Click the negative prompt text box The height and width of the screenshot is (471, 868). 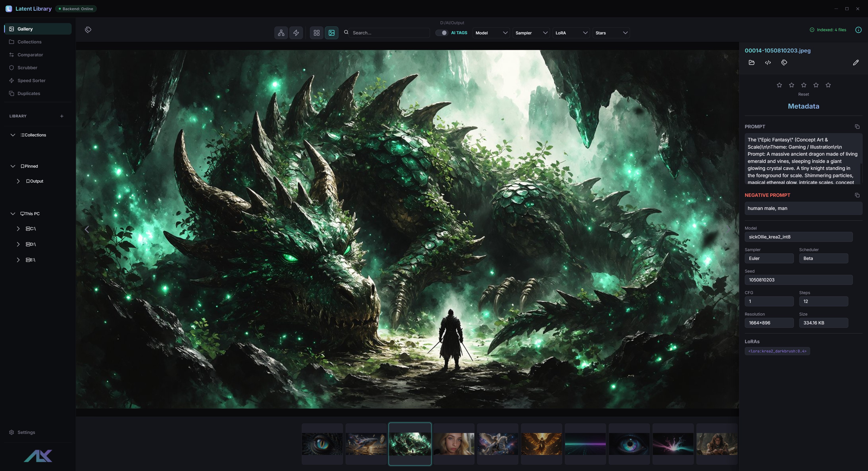803,208
